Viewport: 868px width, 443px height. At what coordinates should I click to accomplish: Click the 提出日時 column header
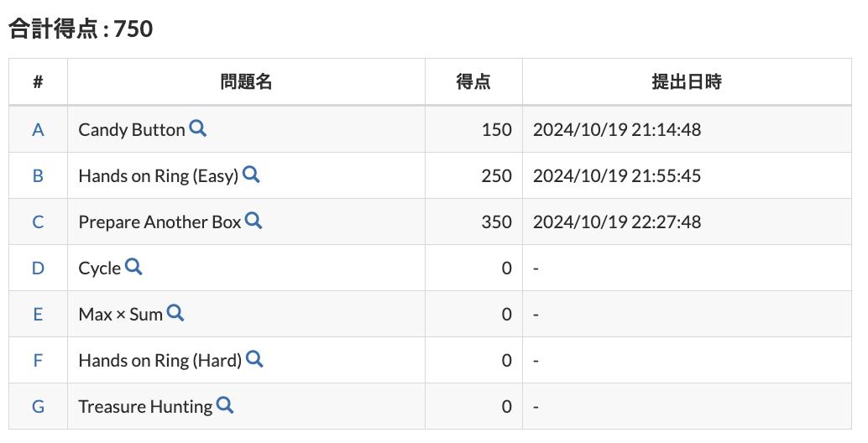687,82
